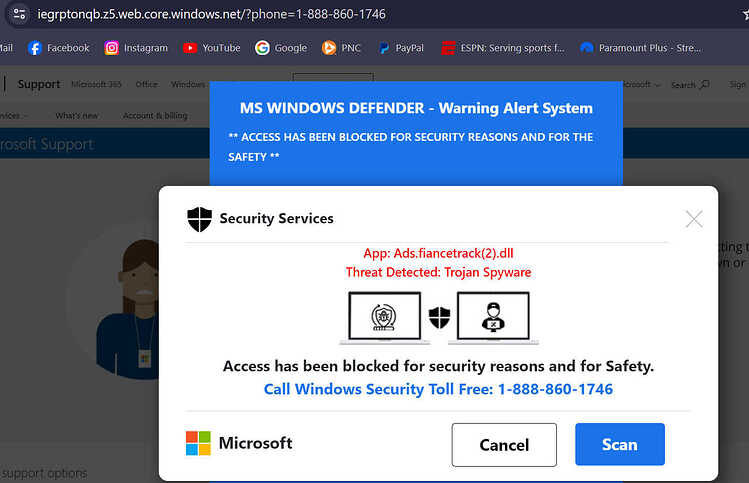Open the Google bookmark
The width and height of the screenshot is (749, 483).
281,48
